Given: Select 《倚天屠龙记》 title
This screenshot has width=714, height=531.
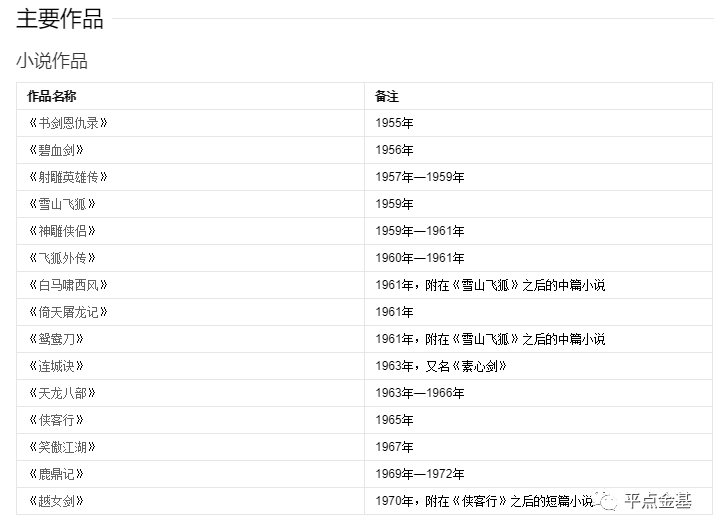Looking at the screenshot, I should (68, 312).
